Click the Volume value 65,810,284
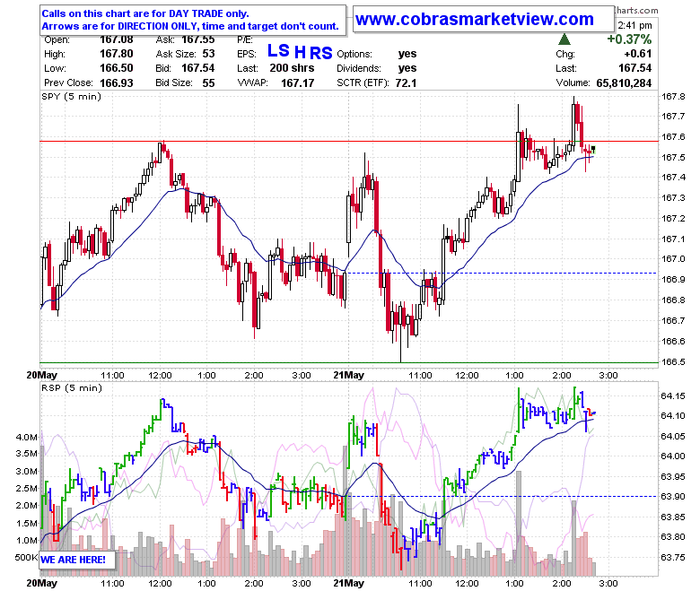This screenshot has width=700, height=591. 624,83
